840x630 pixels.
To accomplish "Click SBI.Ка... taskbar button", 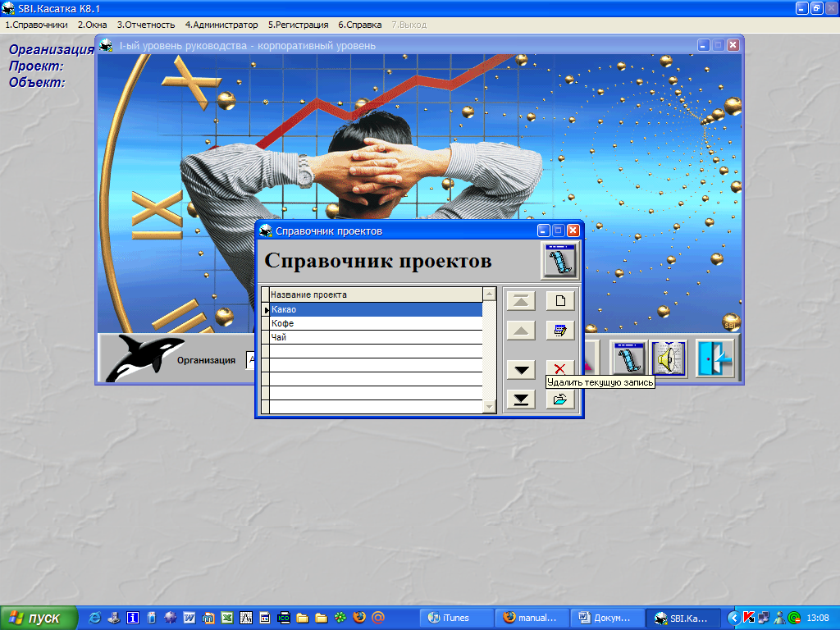I will [x=682, y=619].
